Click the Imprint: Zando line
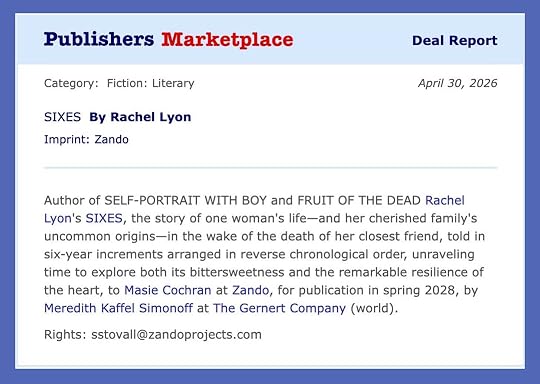The width and height of the screenshot is (540, 384). [86, 139]
